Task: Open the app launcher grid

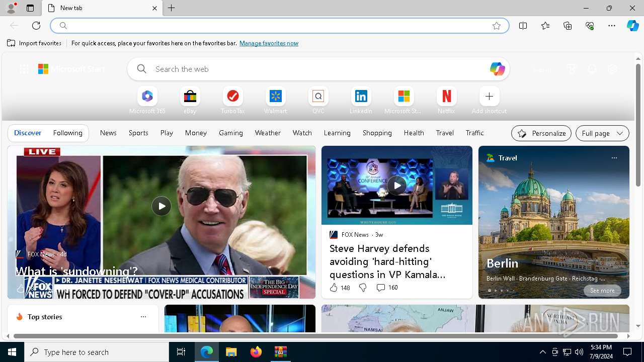Action: pyautogui.click(x=24, y=69)
